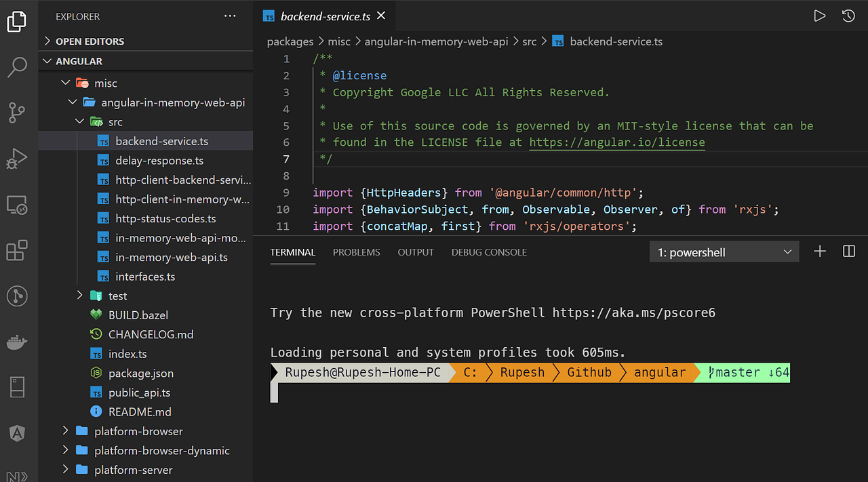The width and height of the screenshot is (868, 482).
Task: Click the device panel icon above Angular icon
Action: tap(17, 388)
